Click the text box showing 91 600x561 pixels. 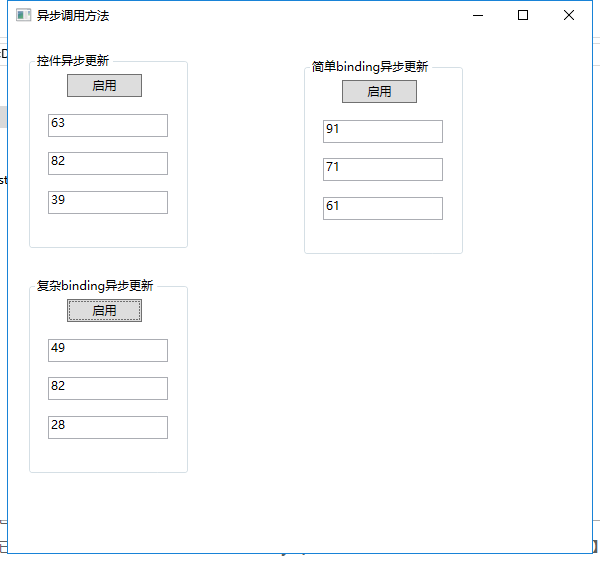382,131
